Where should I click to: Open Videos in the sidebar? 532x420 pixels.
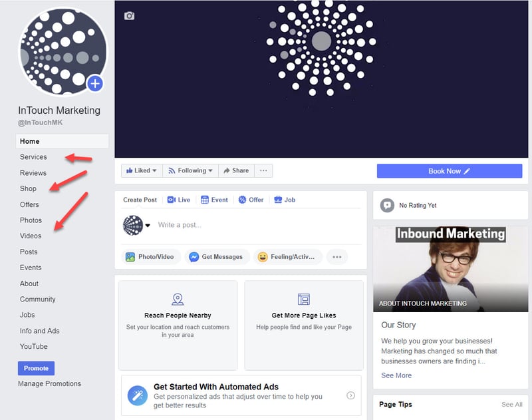pyautogui.click(x=31, y=236)
